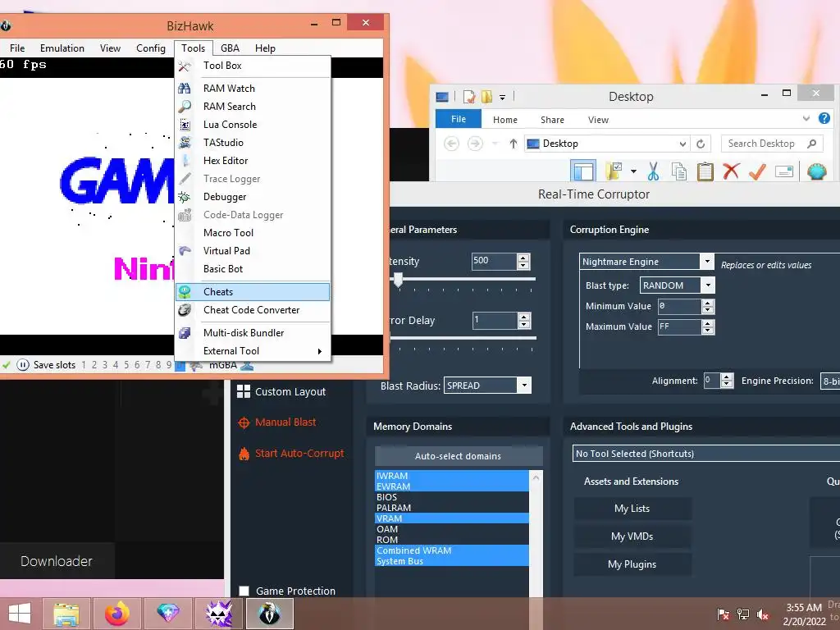Screen dimensions: 840x630
Task: Select OAM memory domain
Action: (x=452, y=529)
